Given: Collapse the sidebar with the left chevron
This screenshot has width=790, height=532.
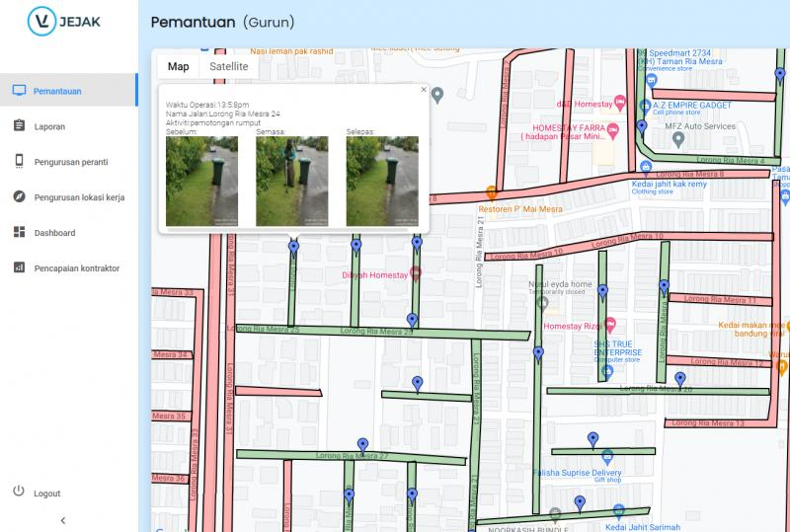Looking at the screenshot, I should coord(63,519).
